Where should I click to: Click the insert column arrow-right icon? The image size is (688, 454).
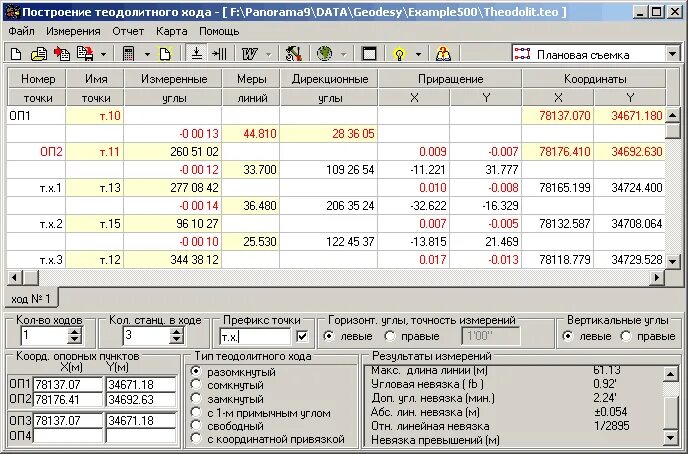click(x=219, y=54)
